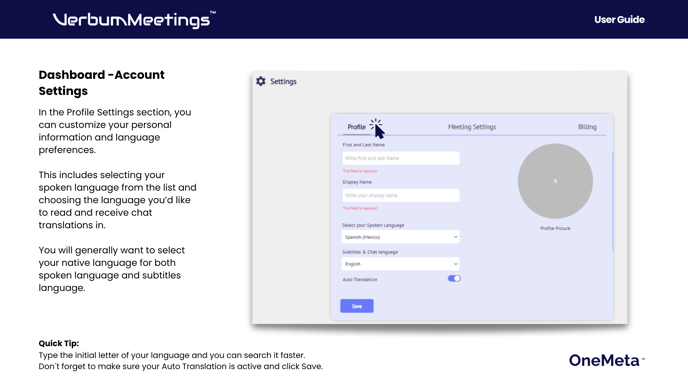Click the Select your Spoken Language label
The image size is (688, 387).
[373, 225]
